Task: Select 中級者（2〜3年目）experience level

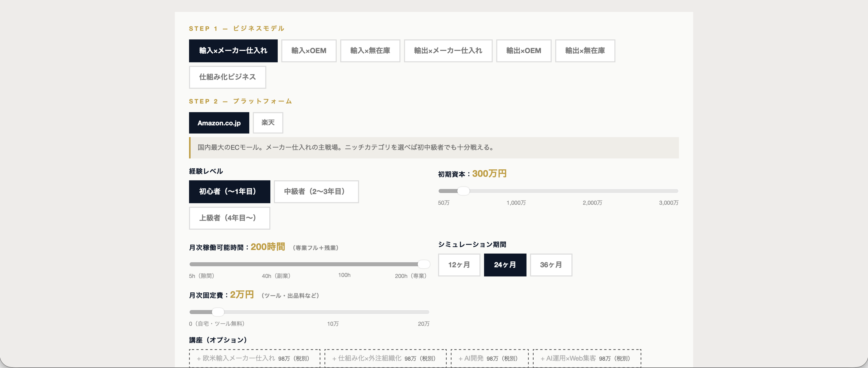Action: (x=316, y=192)
